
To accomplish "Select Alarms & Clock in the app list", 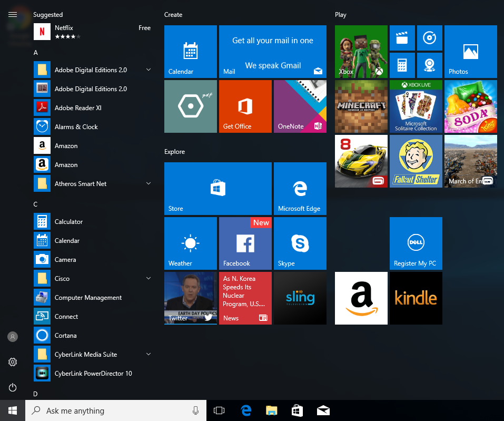I will point(76,127).
